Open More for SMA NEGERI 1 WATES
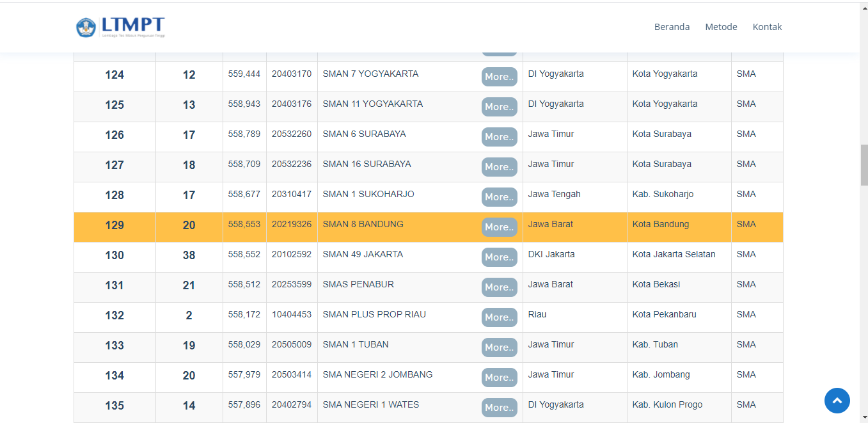Image resolution: width=868 pixels, height=423 pixels. click(x=500, y=408)
